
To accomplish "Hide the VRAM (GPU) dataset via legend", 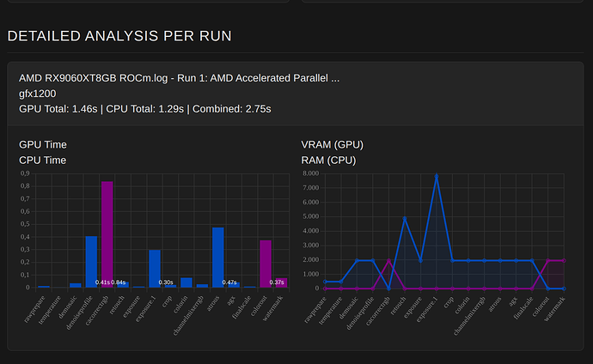I will tap(333, 144).
